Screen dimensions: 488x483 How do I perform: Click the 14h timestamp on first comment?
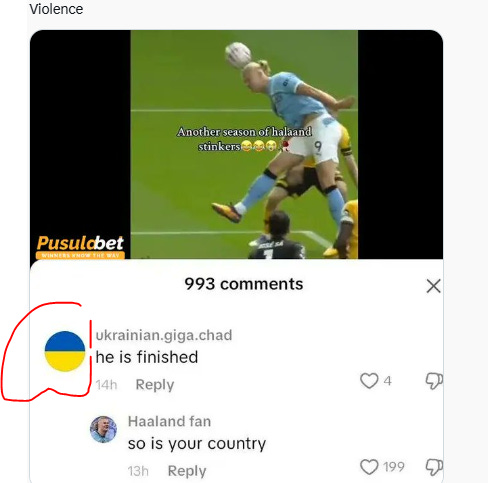tap(106, 385)
